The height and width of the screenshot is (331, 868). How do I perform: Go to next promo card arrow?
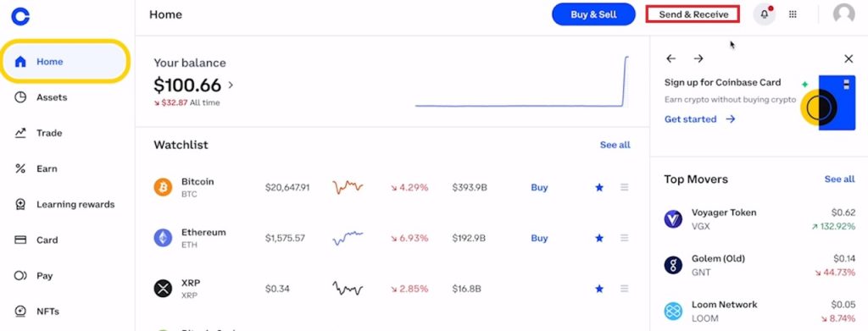[698, 58]
